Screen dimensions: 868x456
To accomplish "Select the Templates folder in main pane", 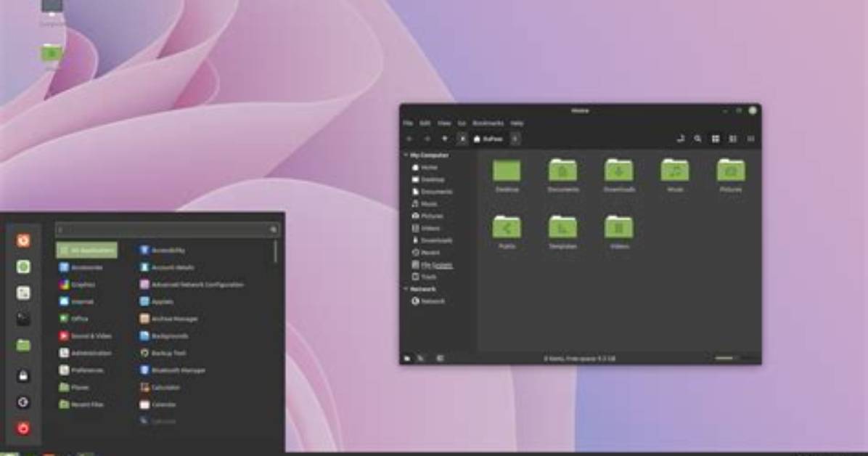I will click(563, 232).
